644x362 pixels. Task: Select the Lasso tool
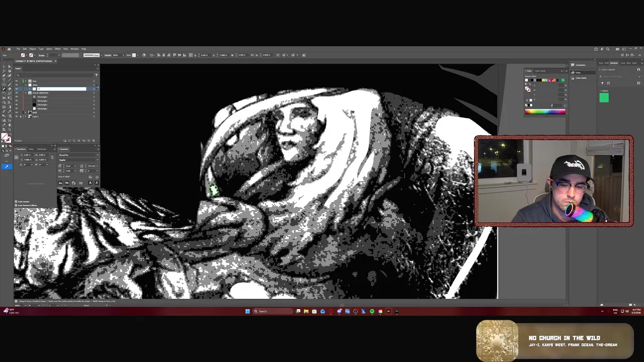tap(10, 71)
